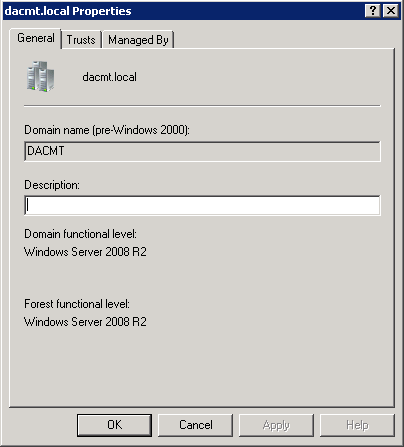Click the Help button
The height and width of the screenshot is (447, 404).
tap(357, 425)
